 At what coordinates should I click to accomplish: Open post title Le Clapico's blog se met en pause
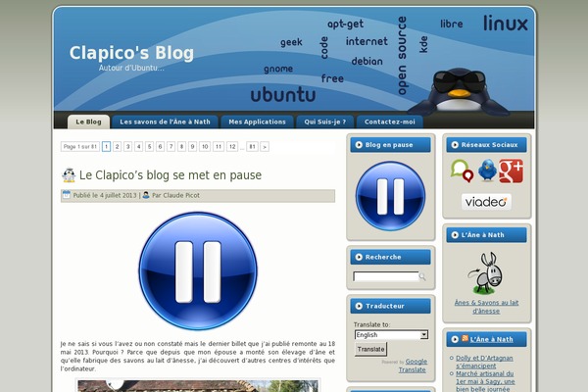pos(171,175)
